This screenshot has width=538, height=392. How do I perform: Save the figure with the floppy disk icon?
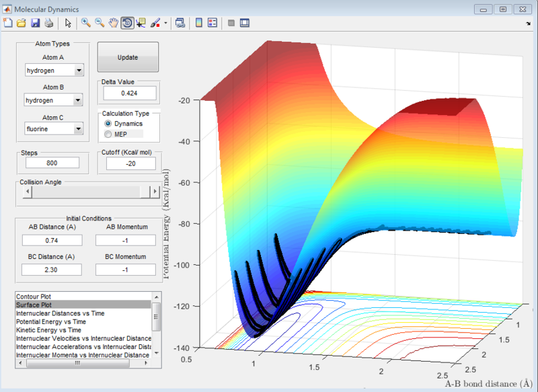point(34,23)
